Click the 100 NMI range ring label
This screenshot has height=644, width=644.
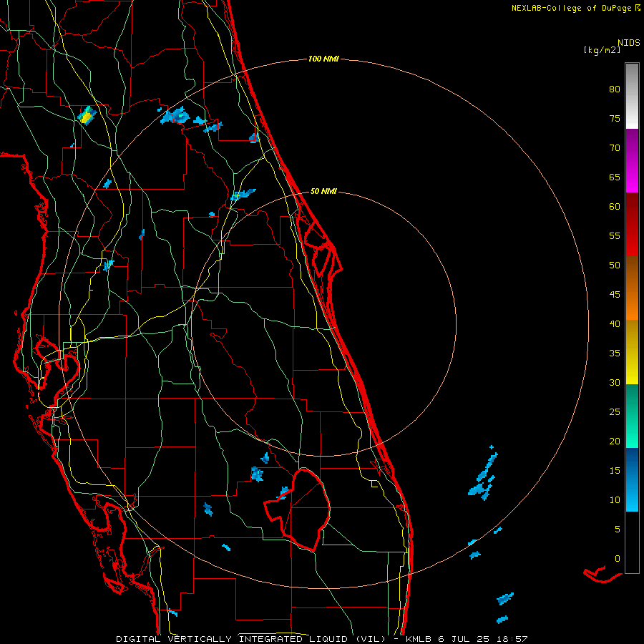click(x=323, y=59)
